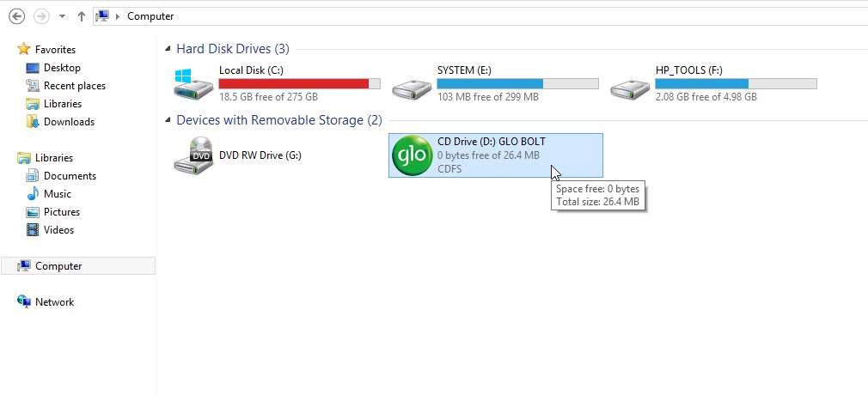Viewport: 868px width, 395px height.
Task: Open the recent locations dropdown arrow
Action: coord(62,16)
